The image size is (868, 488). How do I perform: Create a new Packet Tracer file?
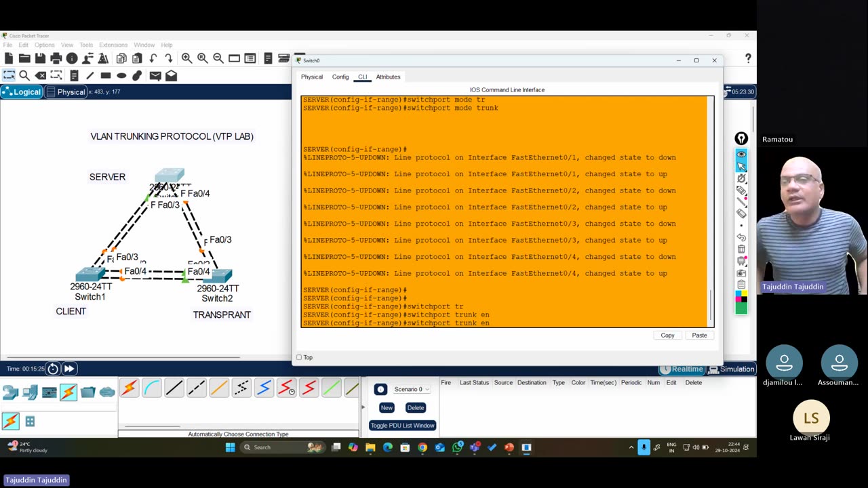pyautogui.click(x=9, y=58)
